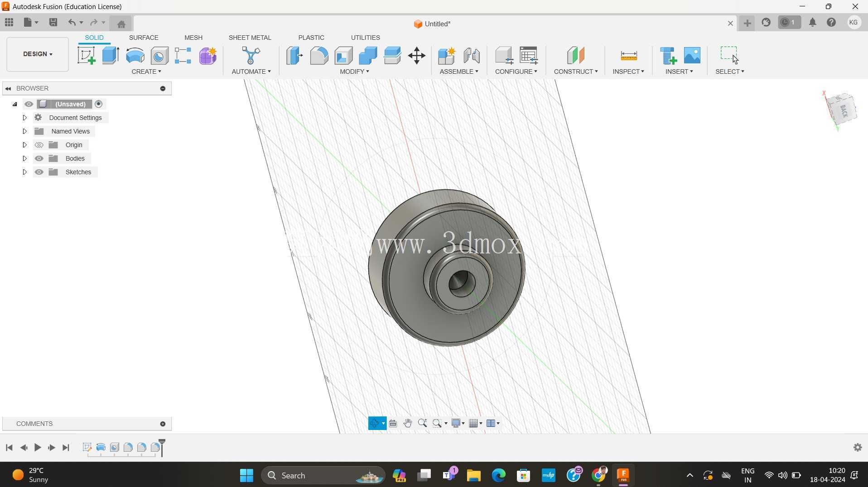Select the Combine tool
This screenshot has width=868, height=487.
tap(368, 56)
